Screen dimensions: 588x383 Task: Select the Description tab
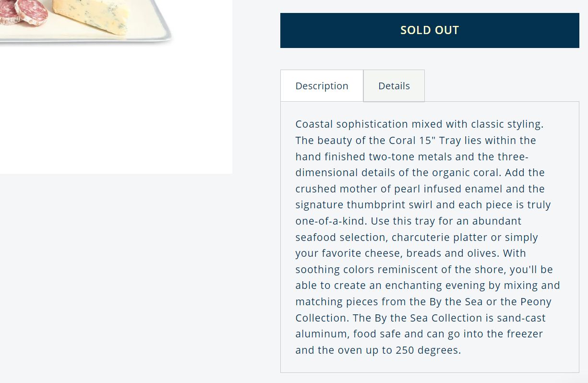click(322, 86)
